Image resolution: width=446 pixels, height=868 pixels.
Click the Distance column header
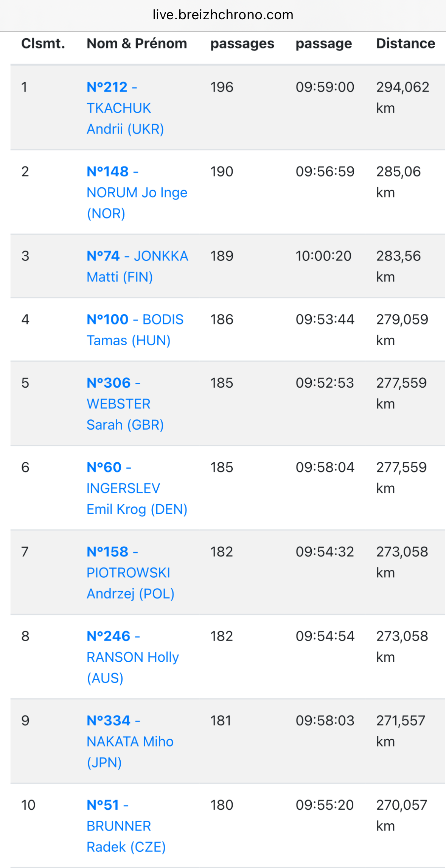point(405,44)
